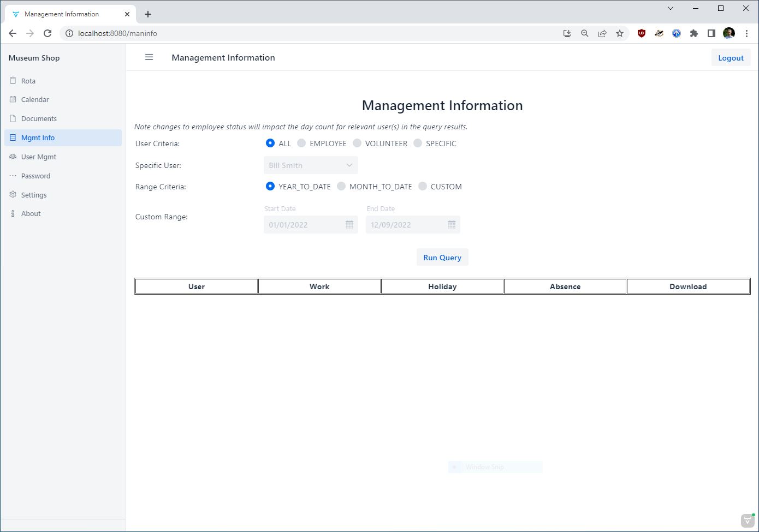Log out using the Logout button
Screen dimensions: 759x532
point(731,58)
